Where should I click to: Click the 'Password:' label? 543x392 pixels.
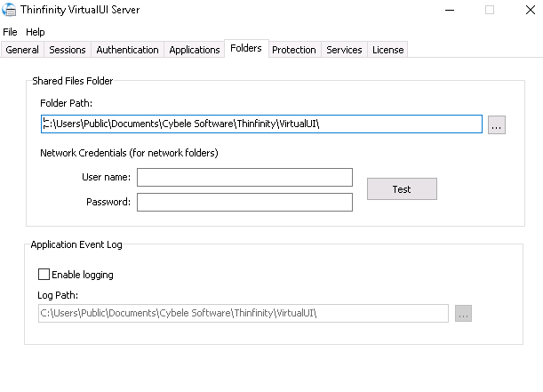108,202
